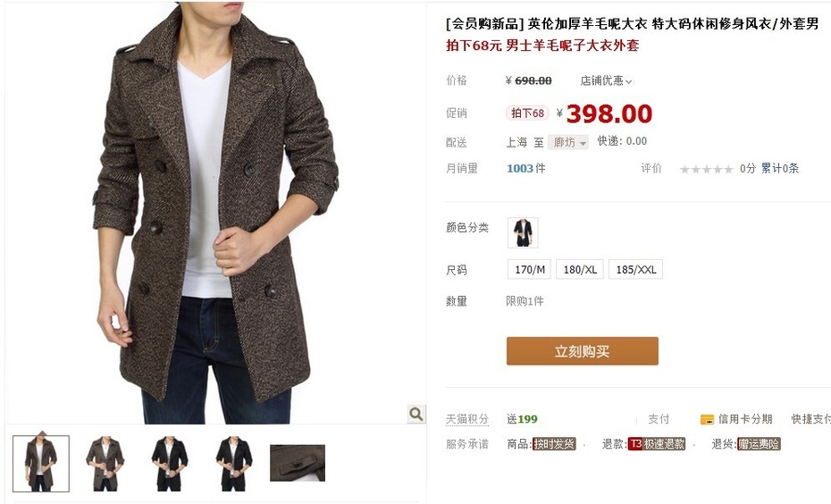This screenshot has height=504, width=831.
Task: Select size 170/M
Action: 530,269
